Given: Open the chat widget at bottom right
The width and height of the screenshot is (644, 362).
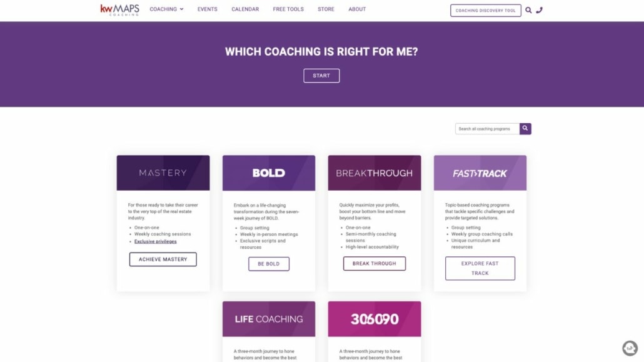Looking at the screenshot, I should coord(629,348).
